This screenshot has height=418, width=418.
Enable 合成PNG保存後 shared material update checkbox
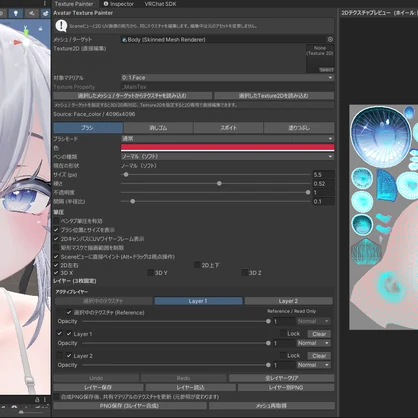tap(56, 397)
